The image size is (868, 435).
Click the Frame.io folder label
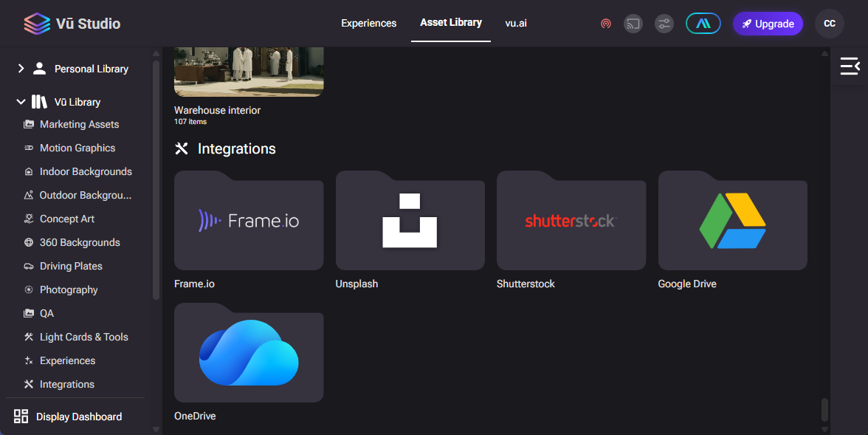[x=194, y=284]
